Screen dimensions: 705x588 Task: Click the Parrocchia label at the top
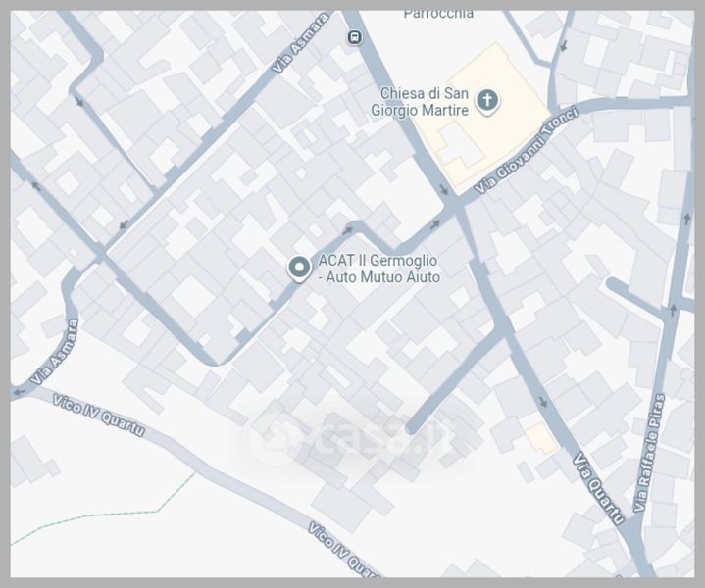click(438, 15)
